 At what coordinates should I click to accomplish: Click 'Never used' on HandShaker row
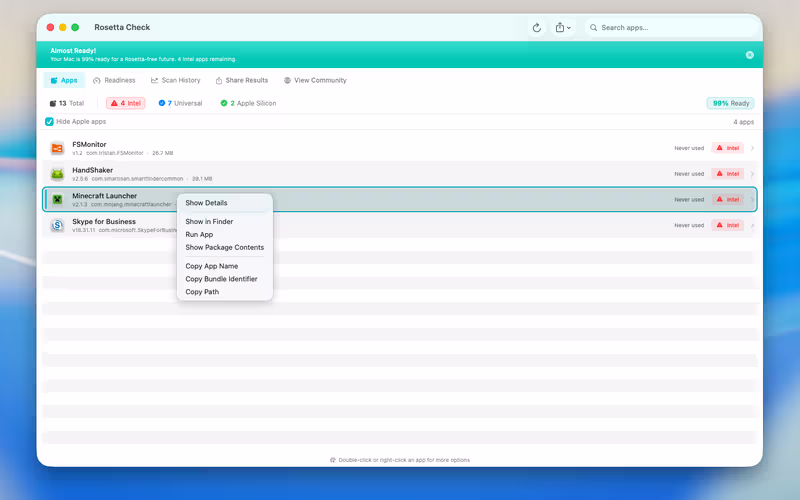tap(689, 173)
